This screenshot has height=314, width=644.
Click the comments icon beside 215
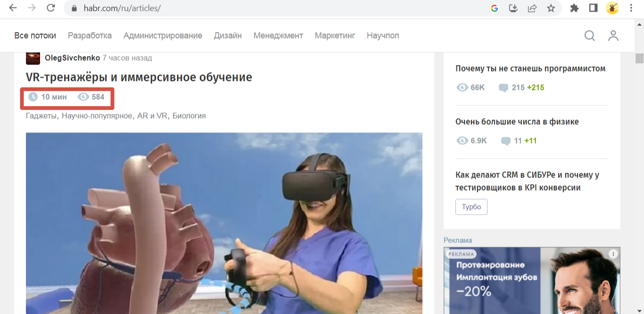pos(504,88)
